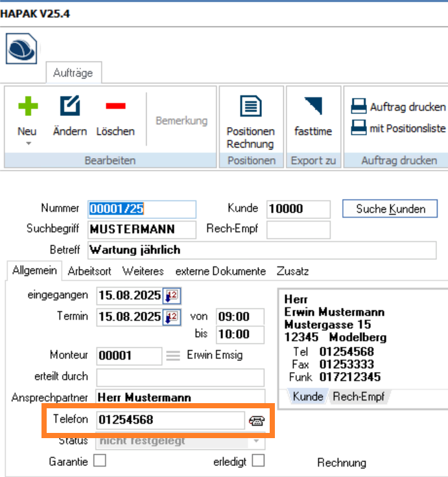This screenshot has height=477, width=448.
Task: Open calendar picker for Termin date
Action: tap(172, 318)
